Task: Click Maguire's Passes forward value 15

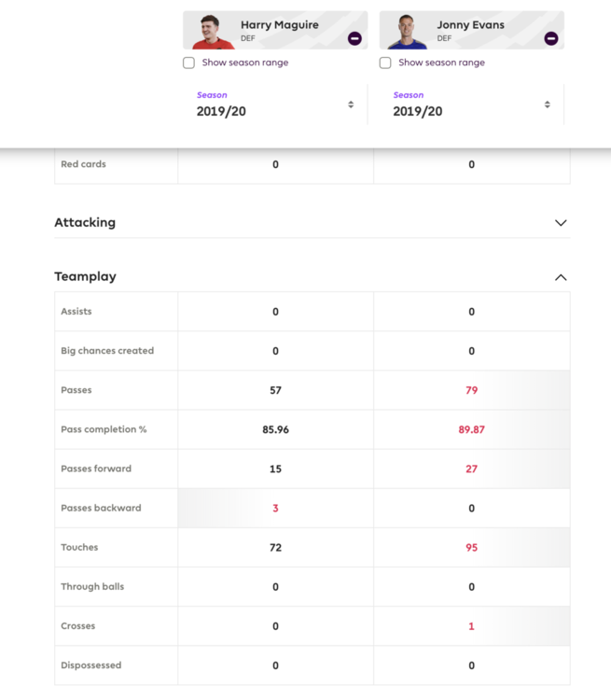Action: (x=275, y=469)
